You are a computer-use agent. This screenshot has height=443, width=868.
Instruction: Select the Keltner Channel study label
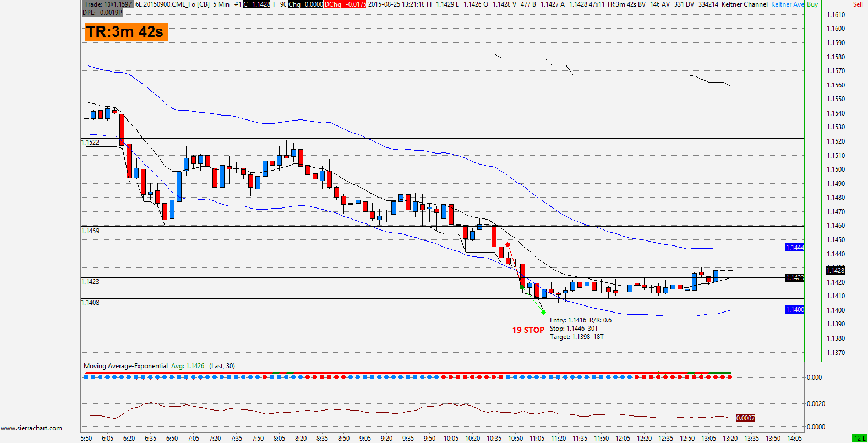click(745, 4)
